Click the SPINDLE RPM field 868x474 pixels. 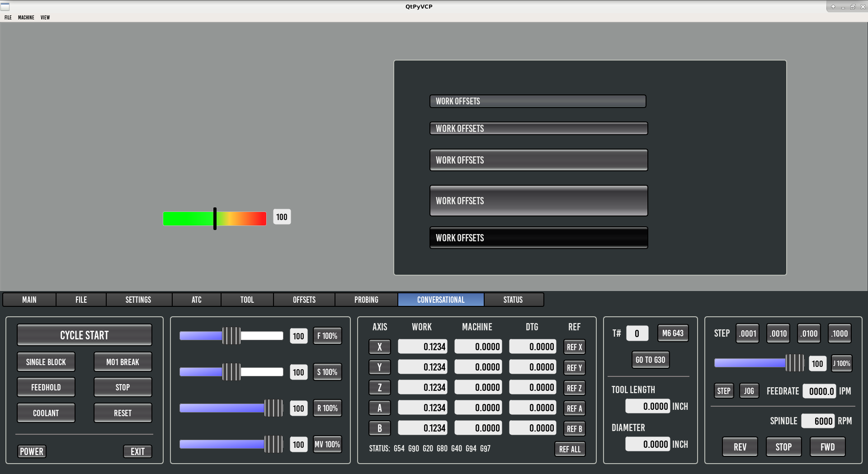pyautogui.click(x=818, y=421)
